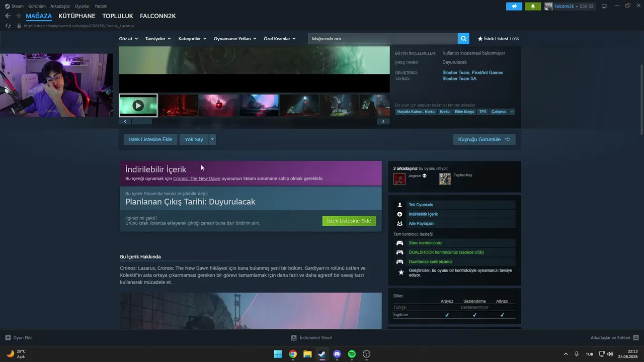Expand the Göz at dropdown

point(128,39)
